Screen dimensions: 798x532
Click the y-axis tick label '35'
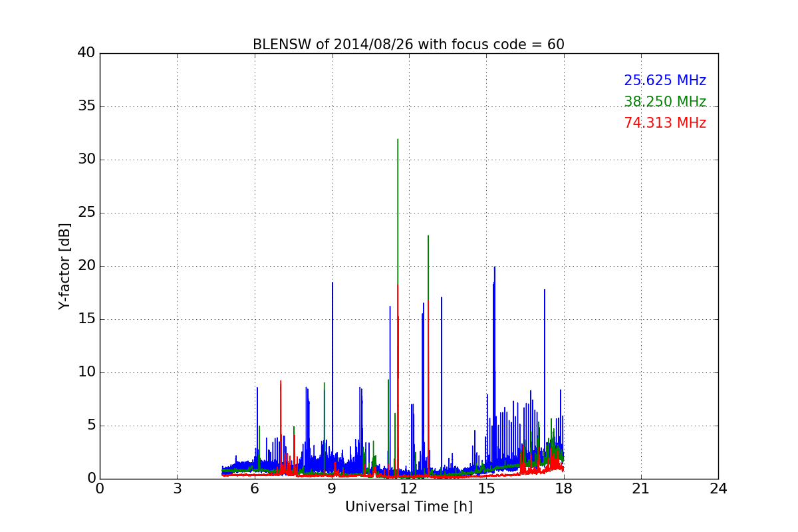tap(86, 106)
